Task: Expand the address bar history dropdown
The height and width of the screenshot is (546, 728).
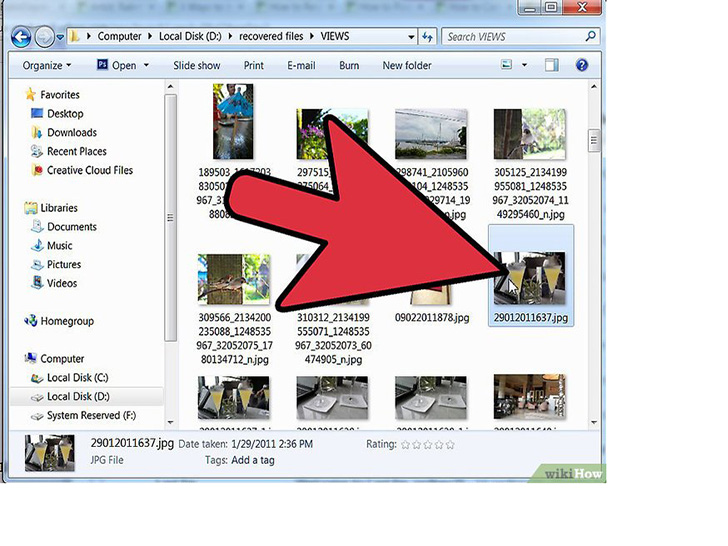Action: (411, 37)
